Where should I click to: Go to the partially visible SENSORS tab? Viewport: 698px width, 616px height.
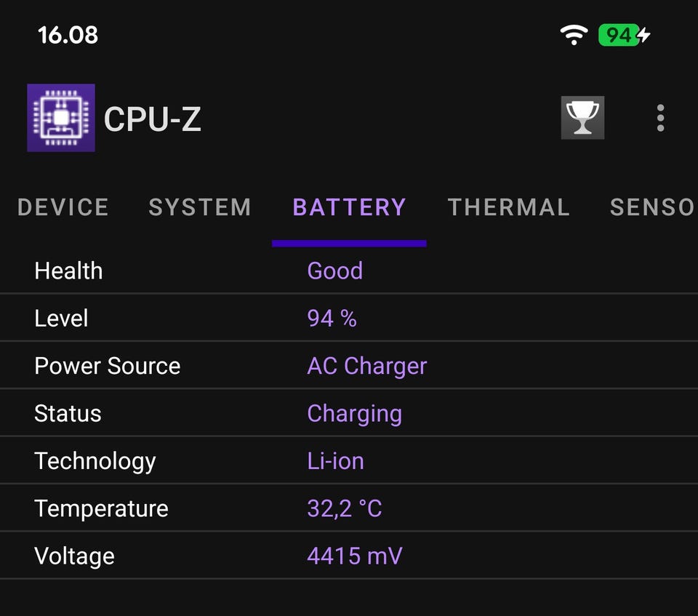tap(651, 207)
